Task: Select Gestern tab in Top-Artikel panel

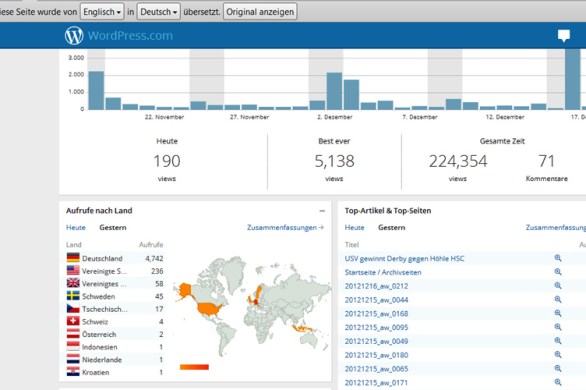Action: click(x=391, y=228)
